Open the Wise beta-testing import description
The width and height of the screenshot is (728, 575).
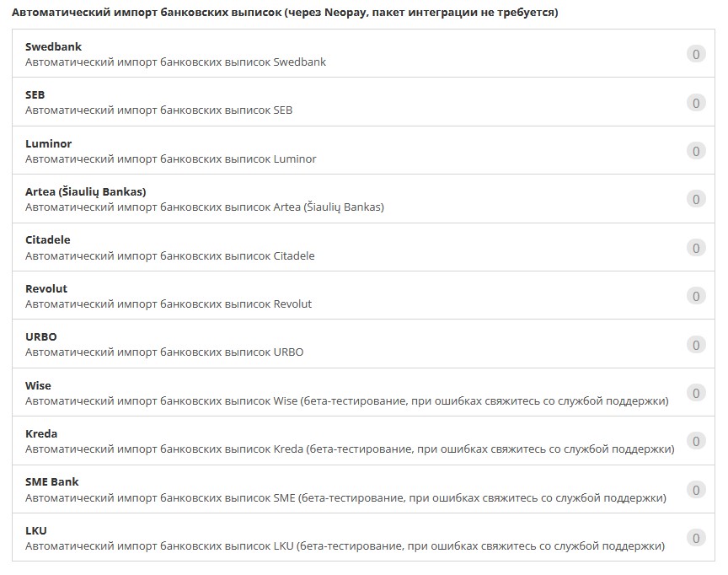(x=346, y=401)
